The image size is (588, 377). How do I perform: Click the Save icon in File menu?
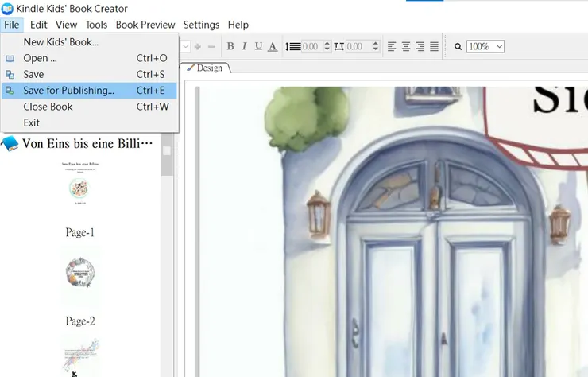click(x=10, y=74)
